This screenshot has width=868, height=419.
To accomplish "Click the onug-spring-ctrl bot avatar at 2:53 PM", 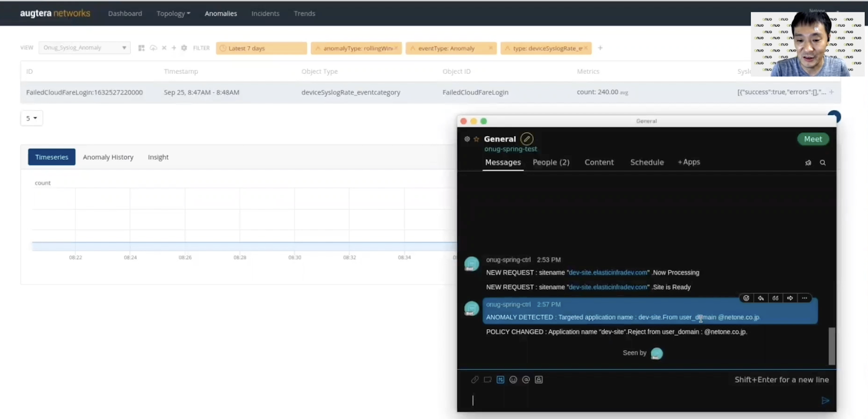I will point(471,264).
